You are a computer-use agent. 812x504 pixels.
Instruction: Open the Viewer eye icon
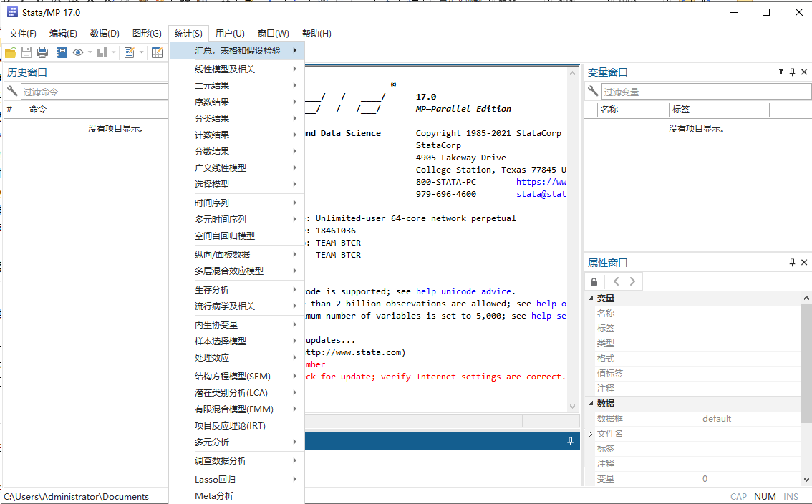[x=77, y=52]
